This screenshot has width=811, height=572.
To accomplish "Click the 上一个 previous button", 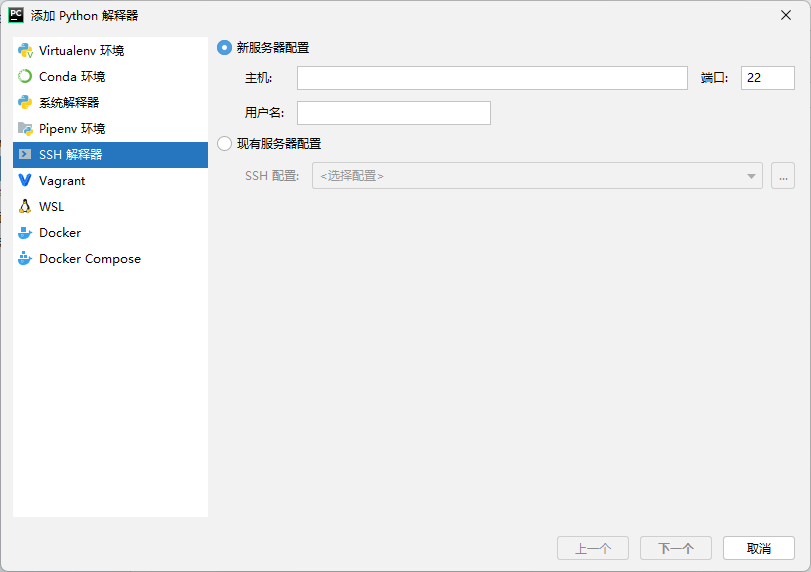I will 593,548.
